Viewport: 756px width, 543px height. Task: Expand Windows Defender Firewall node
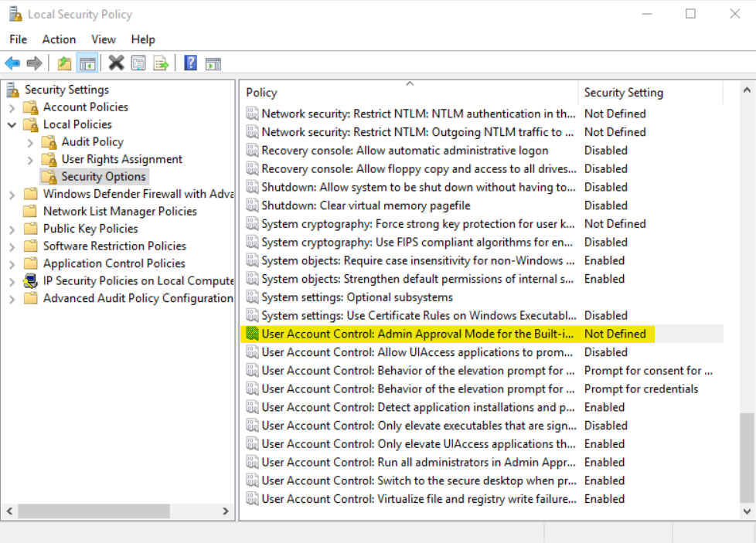pos(12,195)
